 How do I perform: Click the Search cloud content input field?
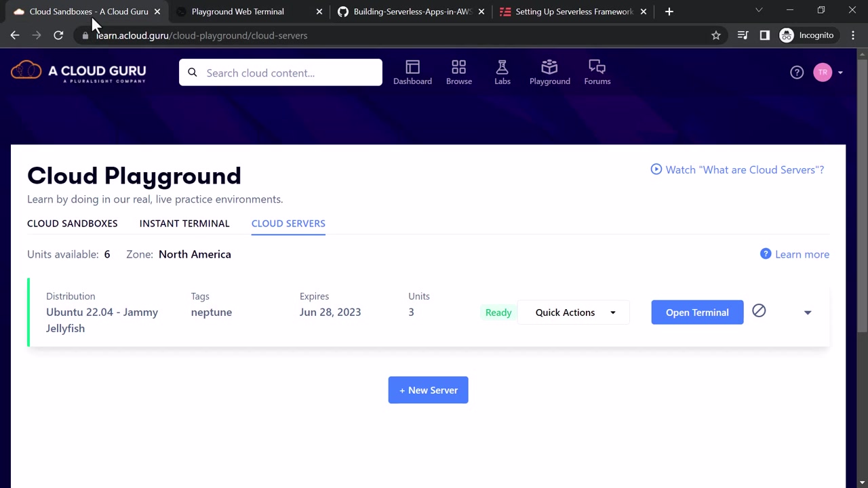(281, 73)
